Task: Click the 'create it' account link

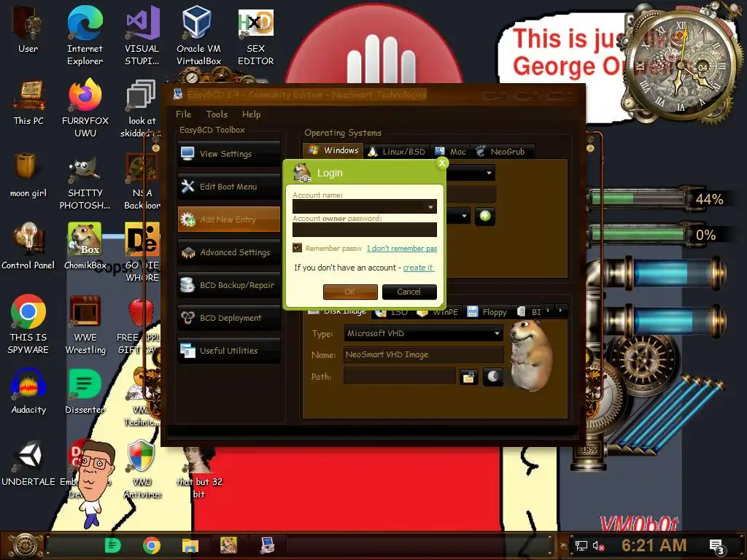Action: tap(418, 268)
